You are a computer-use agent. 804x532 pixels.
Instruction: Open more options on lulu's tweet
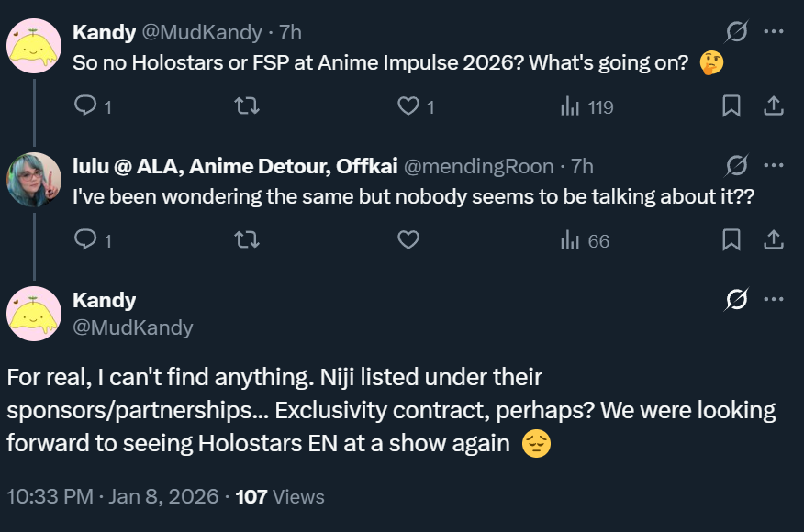(774, 166)
